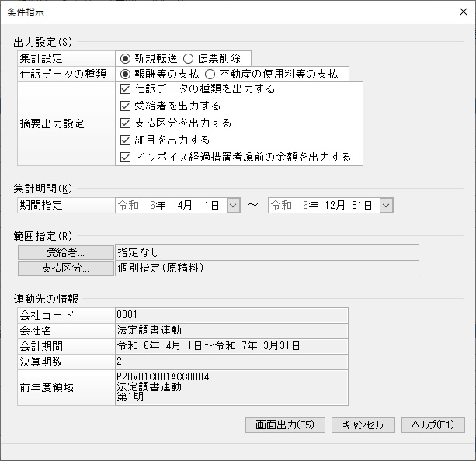Open ヘルプ(F1) help button
Viewport: 476px width, 461px height.
pos(433,425)
